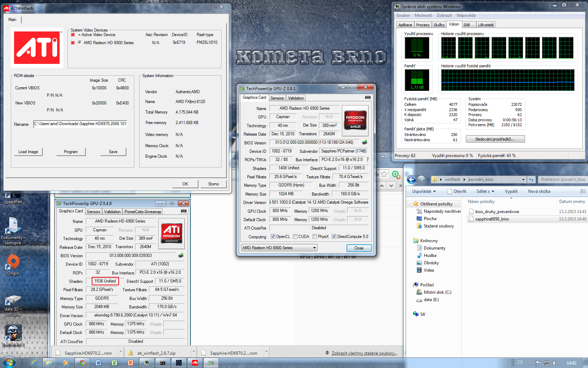This screenshot has width=588, height=368.
Task: Open the Možnosti menu in Task Manager
Action: pos(423,15)
